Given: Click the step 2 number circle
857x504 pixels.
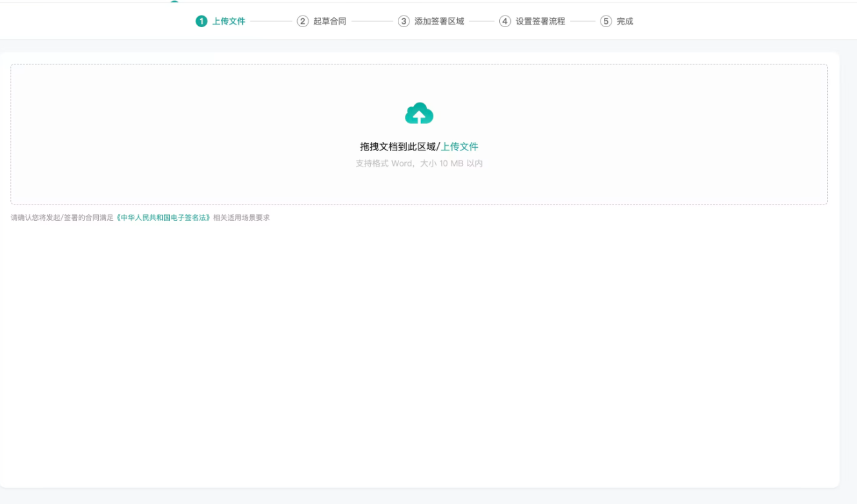Looking at the screenshot, I should (303, 21).
